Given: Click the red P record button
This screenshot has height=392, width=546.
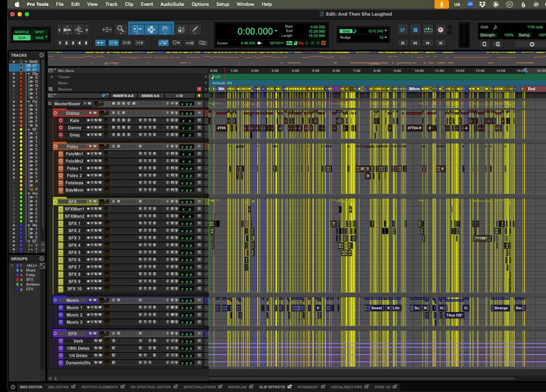Looking at the screenshot, I should 440,30.
